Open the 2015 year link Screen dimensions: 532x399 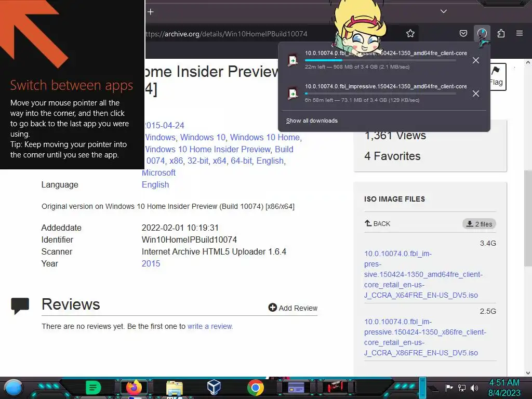tap(151, 263)
